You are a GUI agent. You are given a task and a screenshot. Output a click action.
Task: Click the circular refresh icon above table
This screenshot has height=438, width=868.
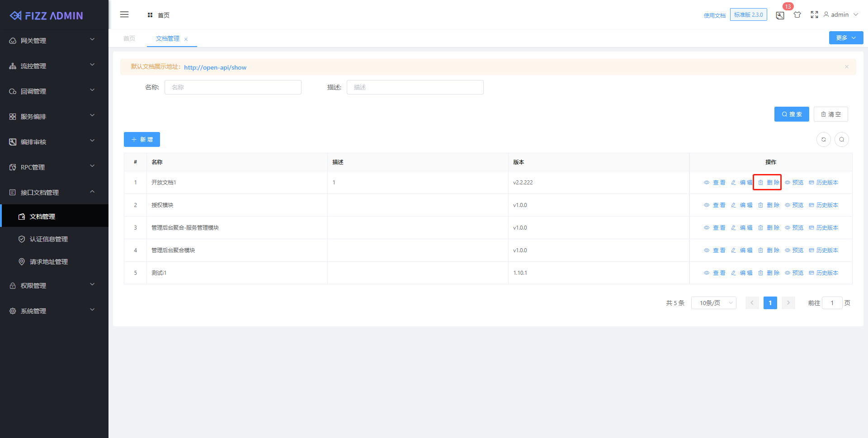[x=823, y=140]
